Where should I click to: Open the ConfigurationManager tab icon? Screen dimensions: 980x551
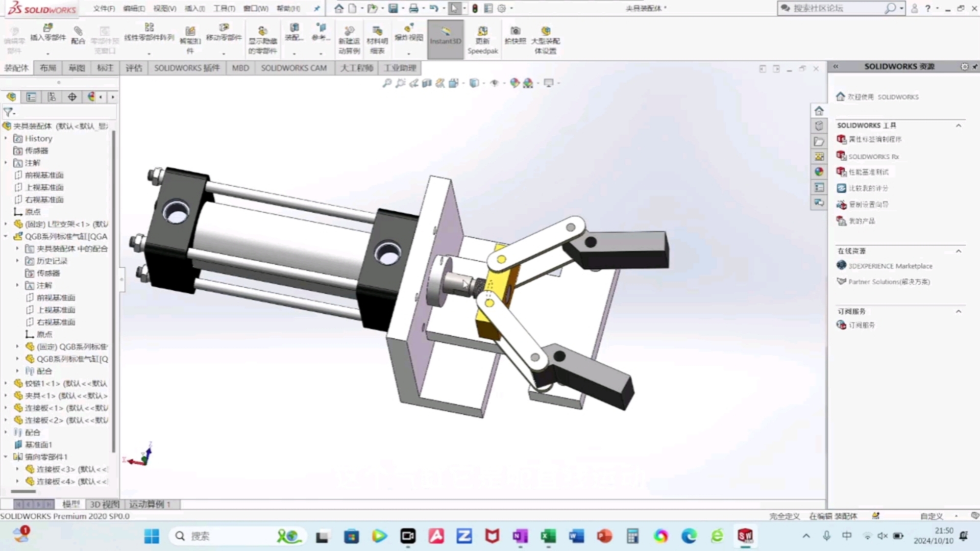[x=52, y=97]
